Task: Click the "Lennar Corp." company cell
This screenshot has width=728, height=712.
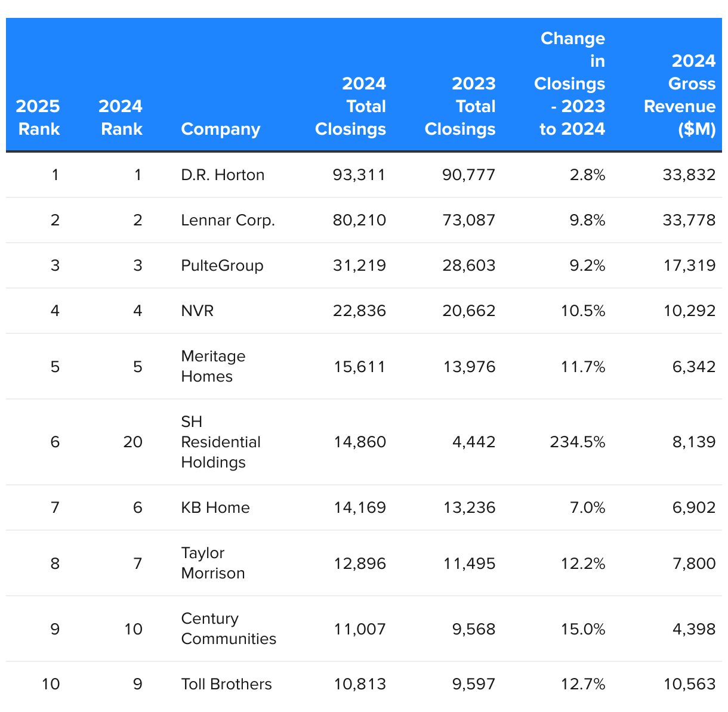Action: coord(229,220)
